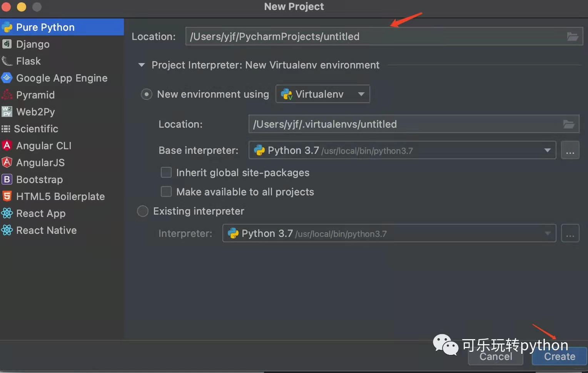Click the Angular CLI icon

pyautogui.click(x=7, y=145)
